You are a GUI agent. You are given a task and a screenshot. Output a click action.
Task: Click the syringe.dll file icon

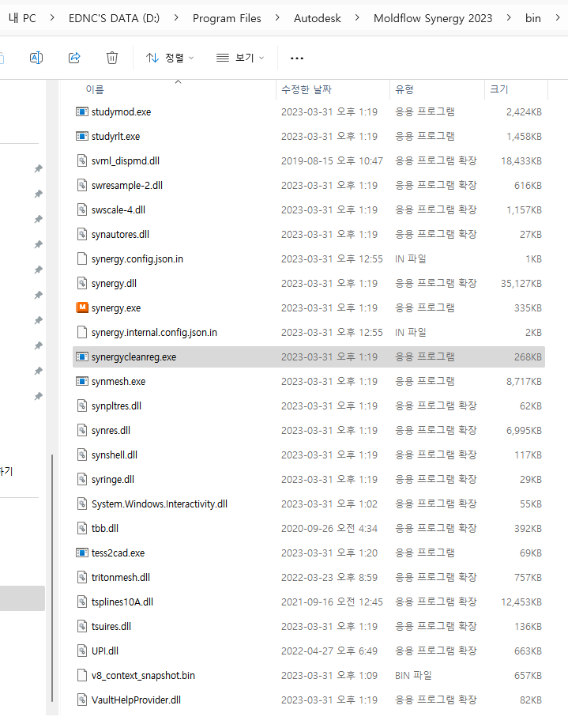point(81,479)
